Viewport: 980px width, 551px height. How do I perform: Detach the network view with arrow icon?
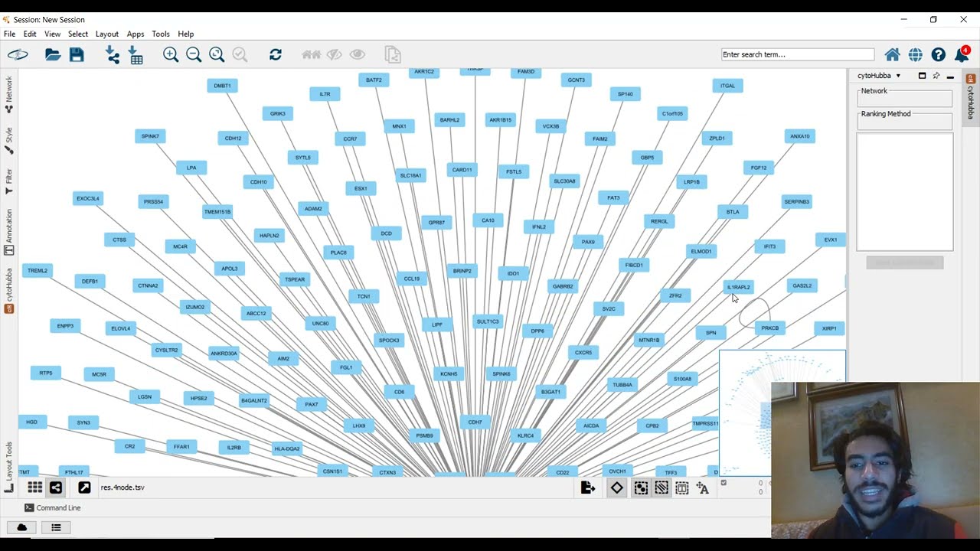84,487
